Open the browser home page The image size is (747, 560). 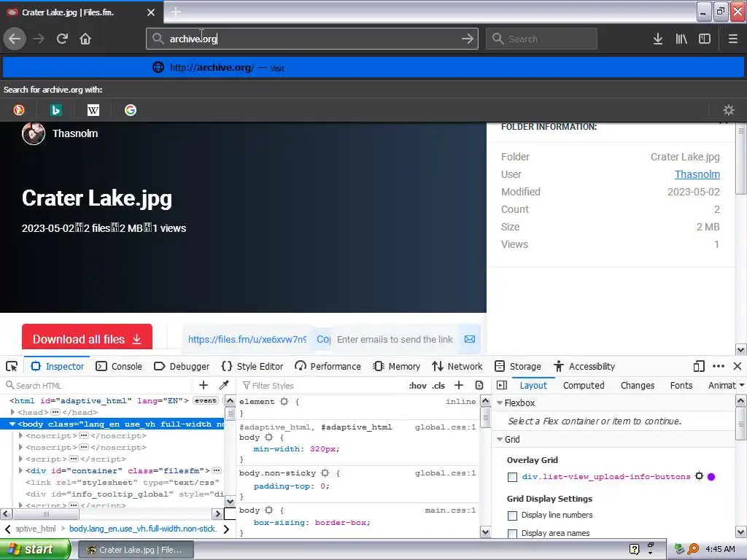[x=85, y=39]
